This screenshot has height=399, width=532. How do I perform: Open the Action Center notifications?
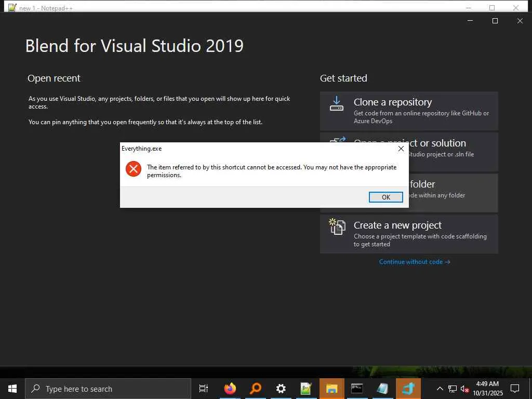point(515,389)
